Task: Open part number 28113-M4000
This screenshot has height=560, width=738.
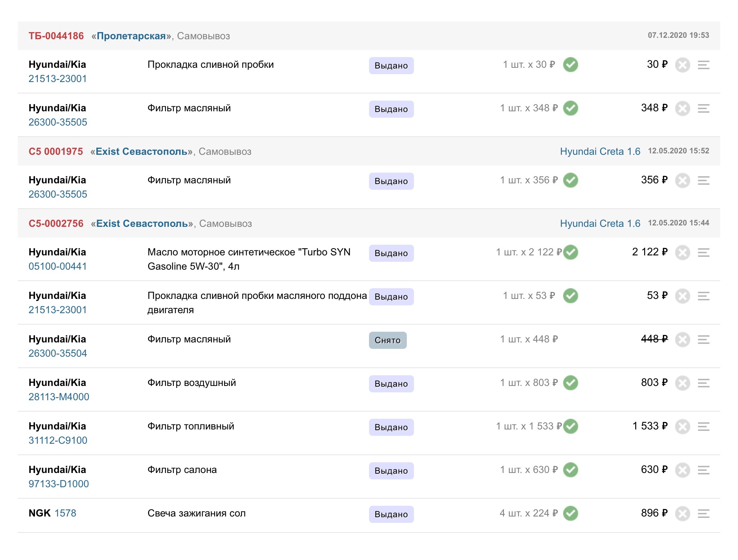Action: tap(59, 397)
